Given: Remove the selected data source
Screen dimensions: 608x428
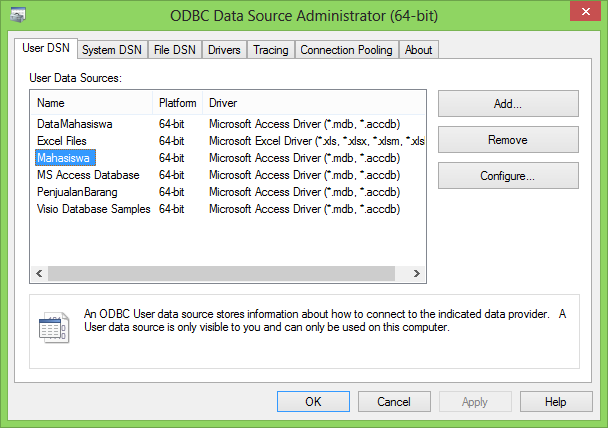Looking at the screenshot, I should [x=508, y=140].
